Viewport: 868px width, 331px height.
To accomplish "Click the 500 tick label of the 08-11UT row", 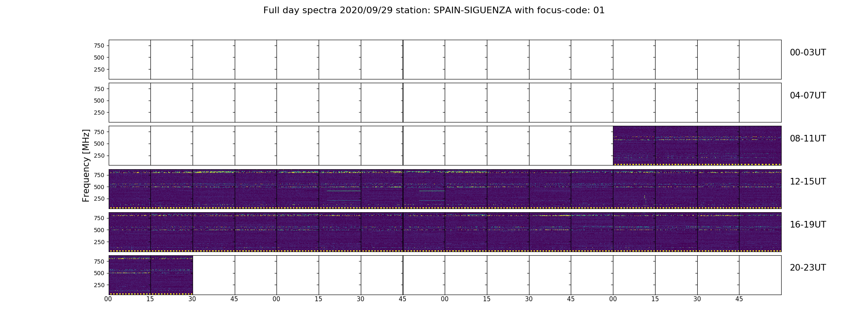I will pyautogui.click(x=99, y=144).
